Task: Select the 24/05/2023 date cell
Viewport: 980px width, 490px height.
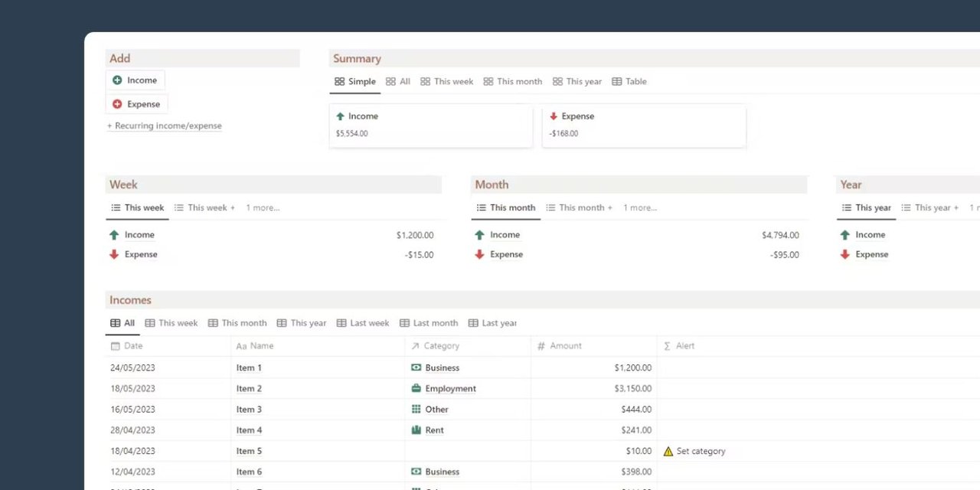Action: coord(168,367)
